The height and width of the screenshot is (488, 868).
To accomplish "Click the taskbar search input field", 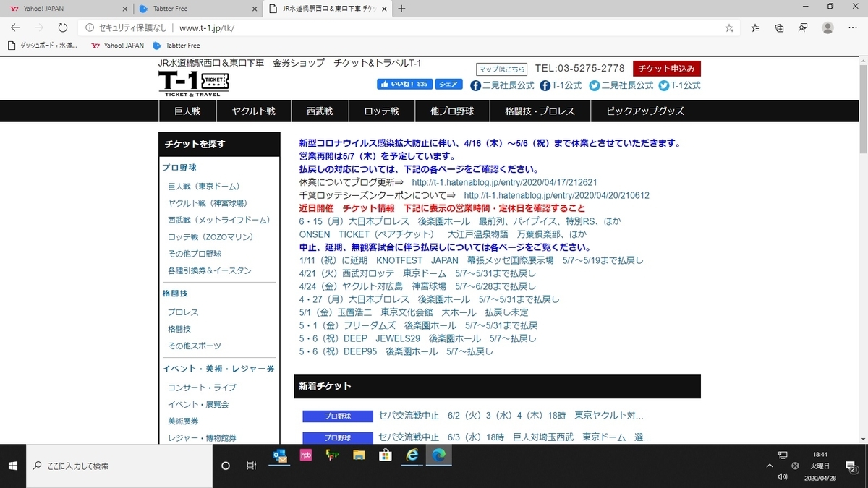I will [x=109, y=465].
